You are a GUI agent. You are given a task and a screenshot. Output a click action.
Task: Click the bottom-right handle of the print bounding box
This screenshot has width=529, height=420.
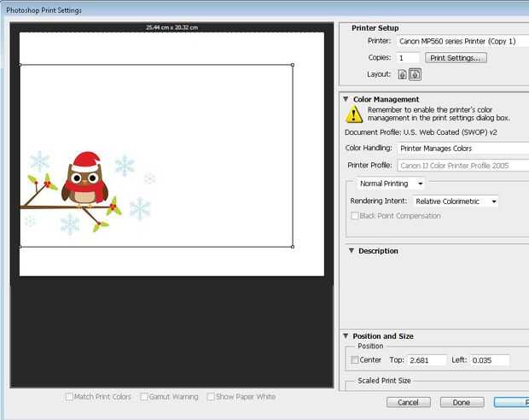click(293, 247)
